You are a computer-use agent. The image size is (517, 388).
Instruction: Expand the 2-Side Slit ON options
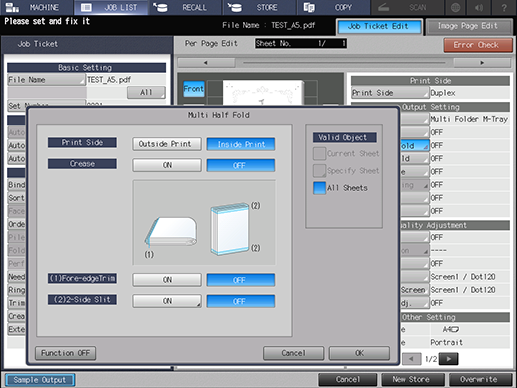click(167, 301)
